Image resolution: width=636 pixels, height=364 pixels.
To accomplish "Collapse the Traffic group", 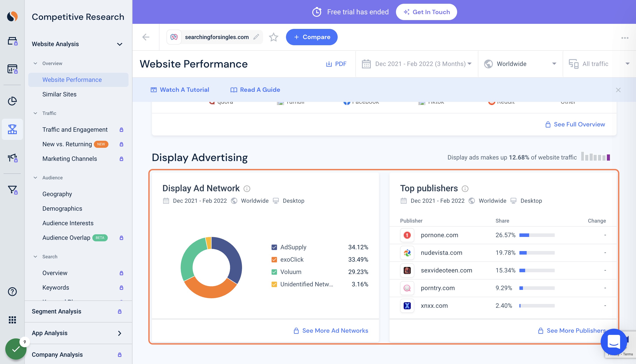I will 35,113.
